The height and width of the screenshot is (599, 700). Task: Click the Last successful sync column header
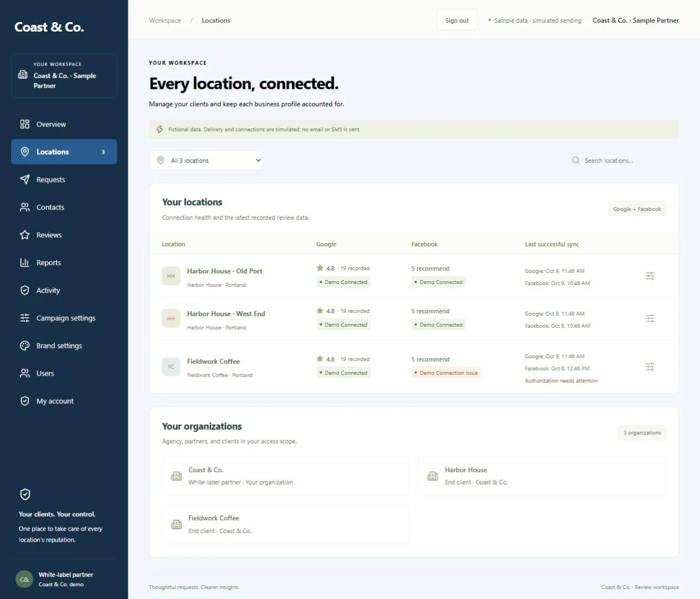point(552,245)
